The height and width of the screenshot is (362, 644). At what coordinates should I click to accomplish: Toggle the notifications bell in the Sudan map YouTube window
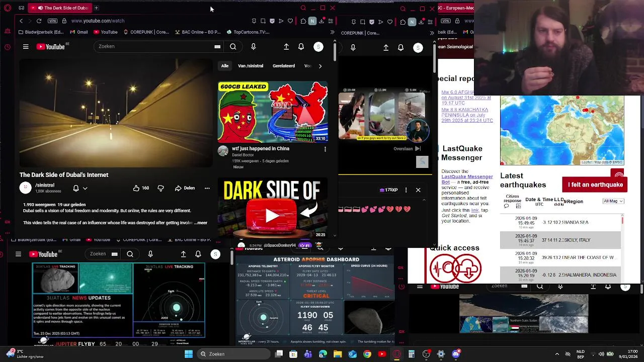point(607,286)
